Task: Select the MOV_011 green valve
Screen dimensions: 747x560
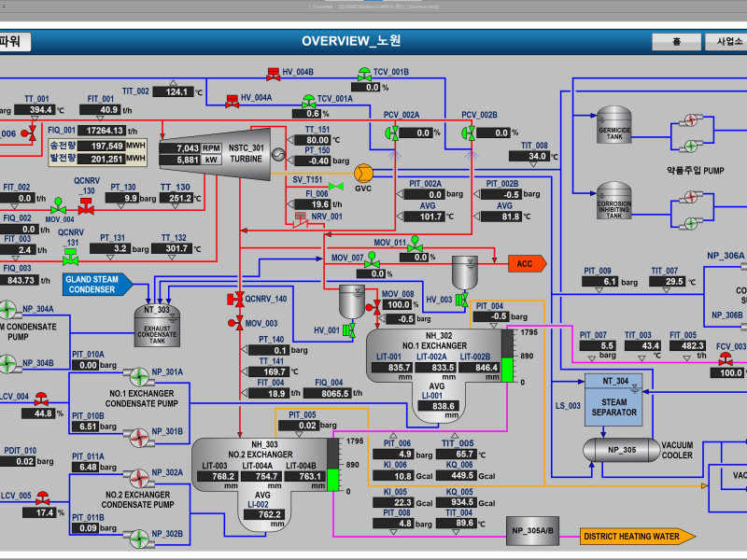Action: [x=415, y=244]
